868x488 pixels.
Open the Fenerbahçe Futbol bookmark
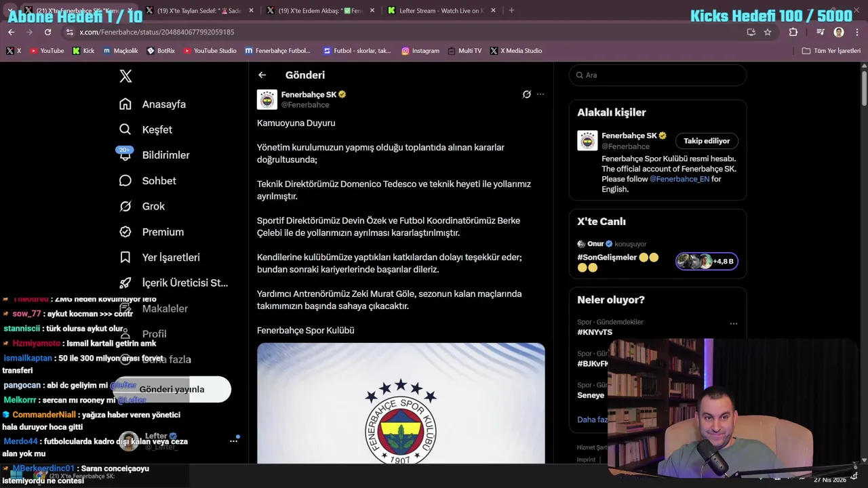pos(278,51)
